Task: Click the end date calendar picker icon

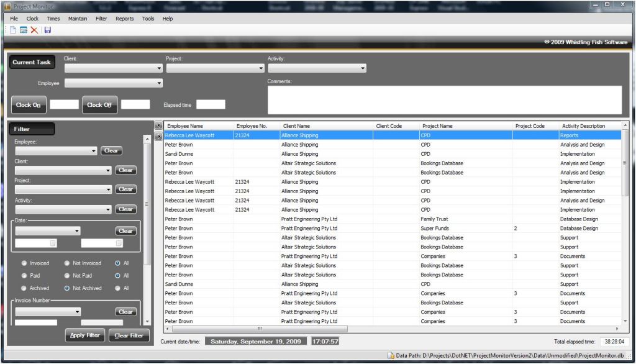Action: pyautogui.click(x=119, y=243)
